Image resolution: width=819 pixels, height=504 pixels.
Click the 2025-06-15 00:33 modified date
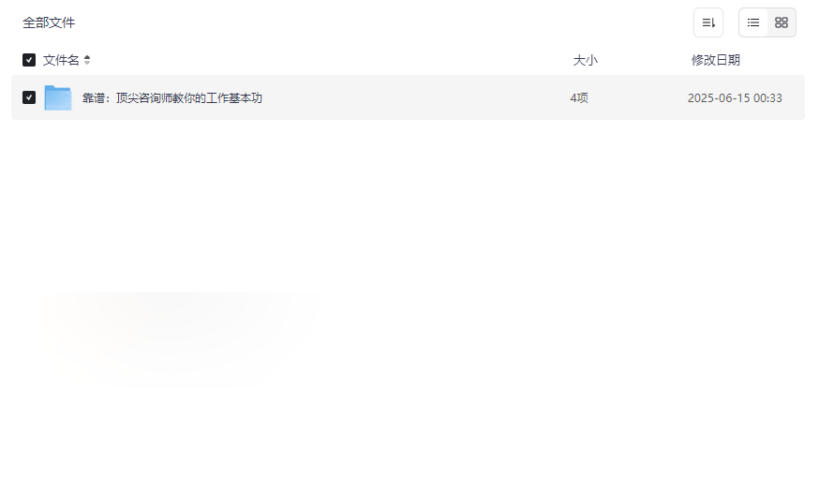[x=735, y=97]
